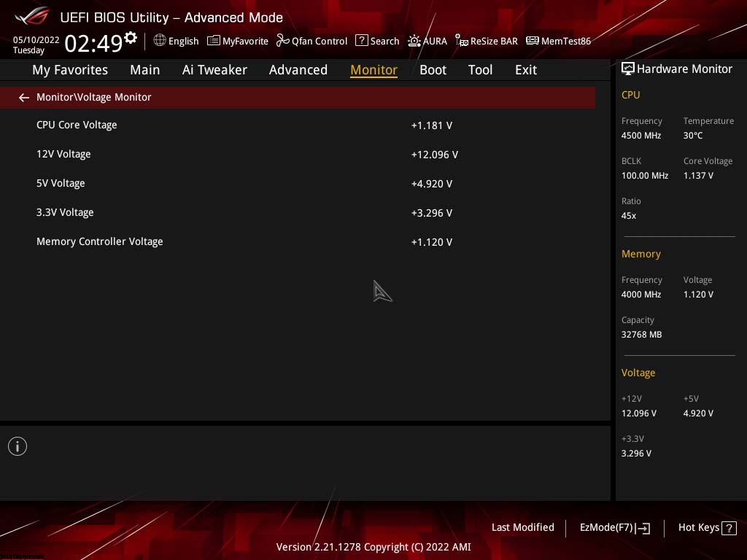This screenshot has width=747, height=560.
Task: Toggle ReSize BAR icon
Action: (462, 41)
